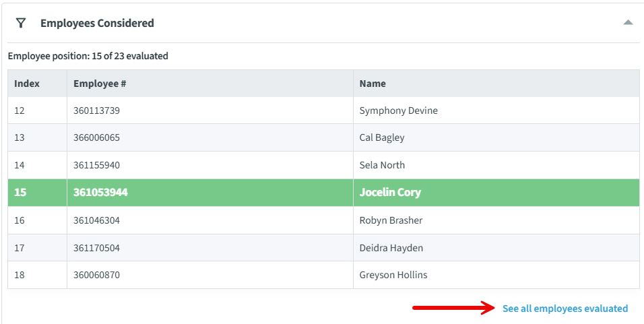Select the Sela North row

click(323, 165)
